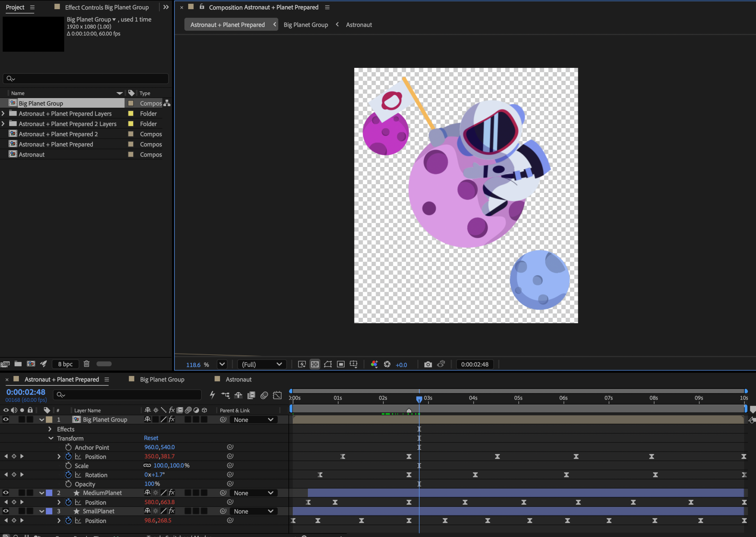
Task: Toggle Opacity stopwatch
Action: pyautogui.click(x=69, y=484)
